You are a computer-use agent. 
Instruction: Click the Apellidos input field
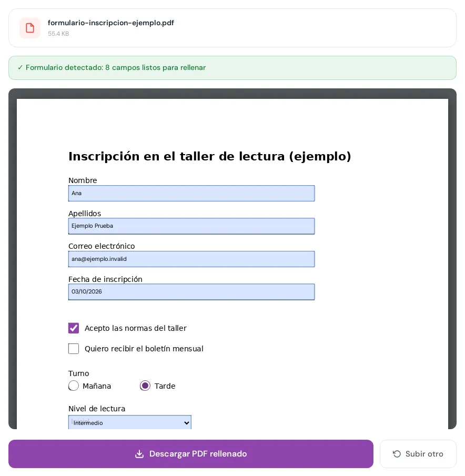[191, 226]
